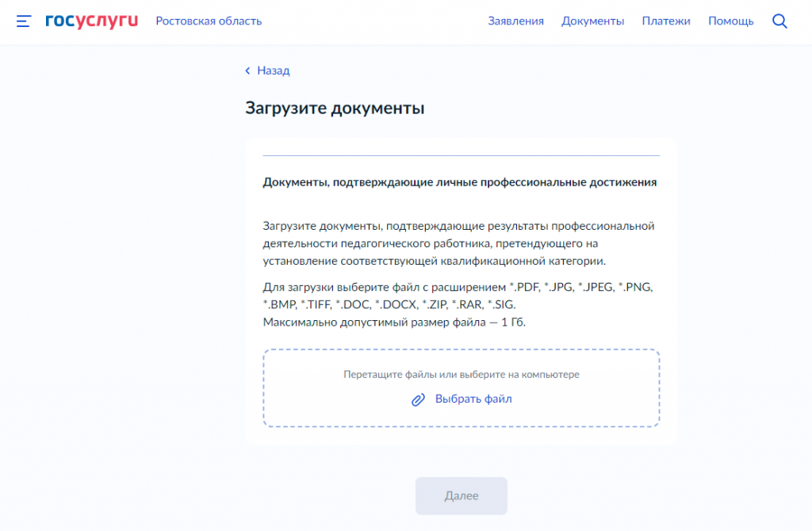The height and width of the screenshot is (531, 812).
Task: Open the search magnifier icon
Action: pyautogui.click(x=779, y=21)
